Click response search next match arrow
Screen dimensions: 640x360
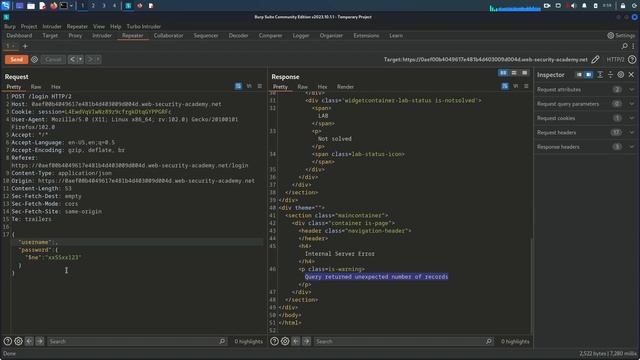pos(306,341)
